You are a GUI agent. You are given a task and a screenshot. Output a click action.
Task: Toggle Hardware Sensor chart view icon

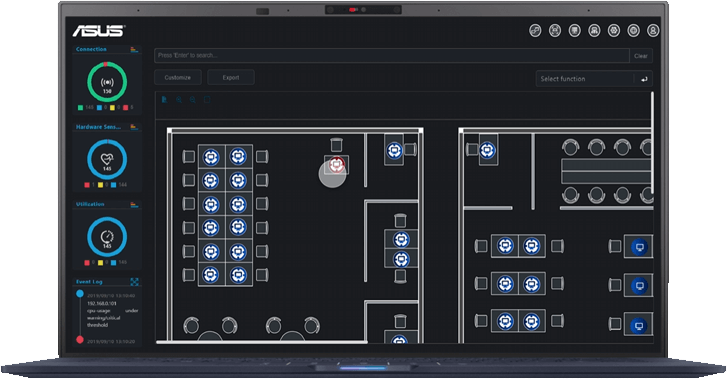[134, 127]
